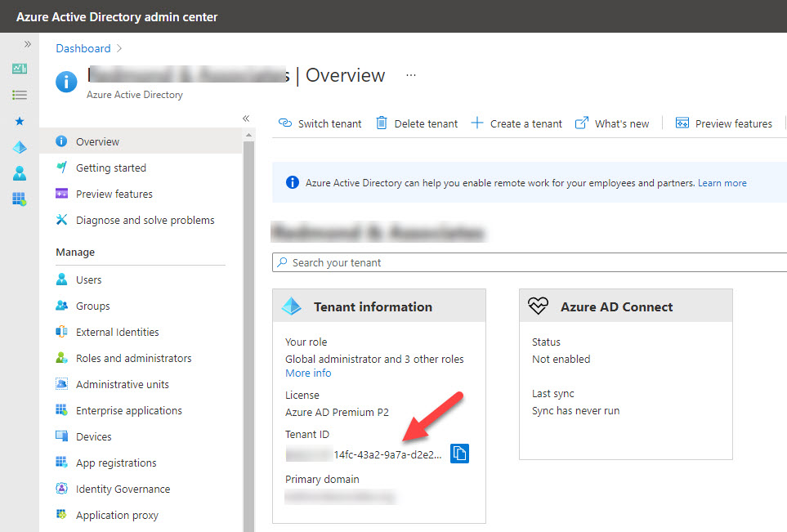Click the Groups menu icon
Screen dimensions: 787x532
click(61, 305)
